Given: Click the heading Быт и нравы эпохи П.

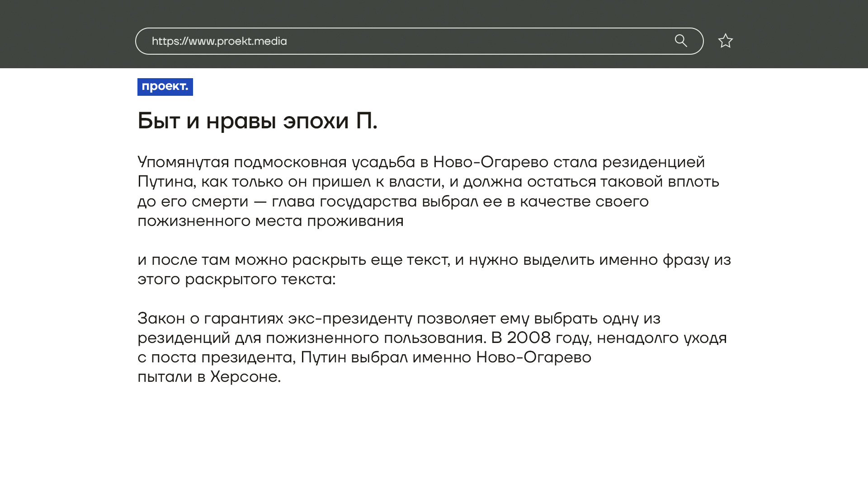Looking at the screenshot, I should [257, 121].
